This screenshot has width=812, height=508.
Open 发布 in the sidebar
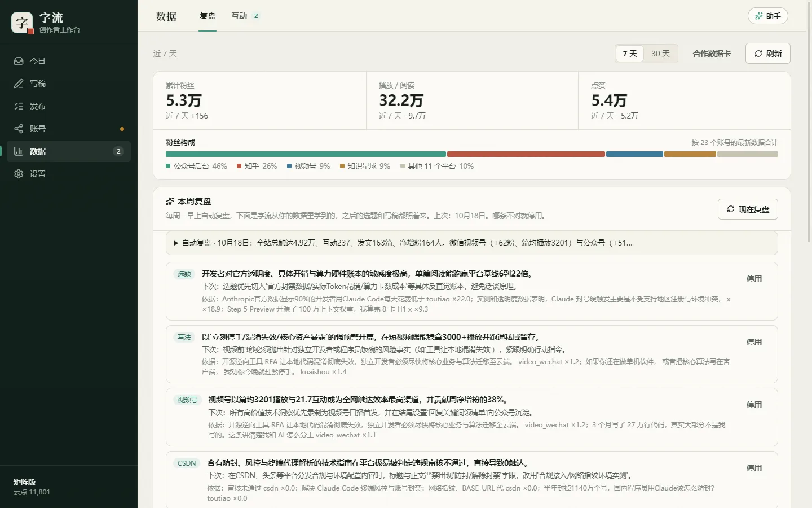(x=69, y=106)
